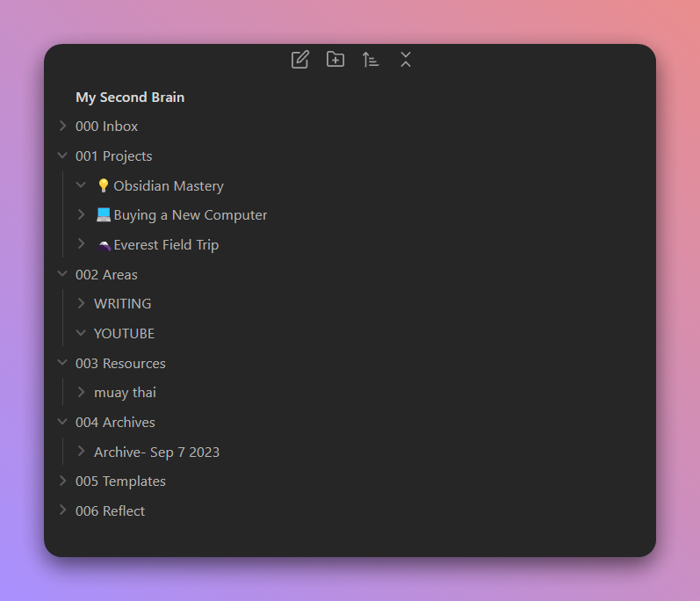Select the 002 Areas folder name

click(x=106, y=275)
